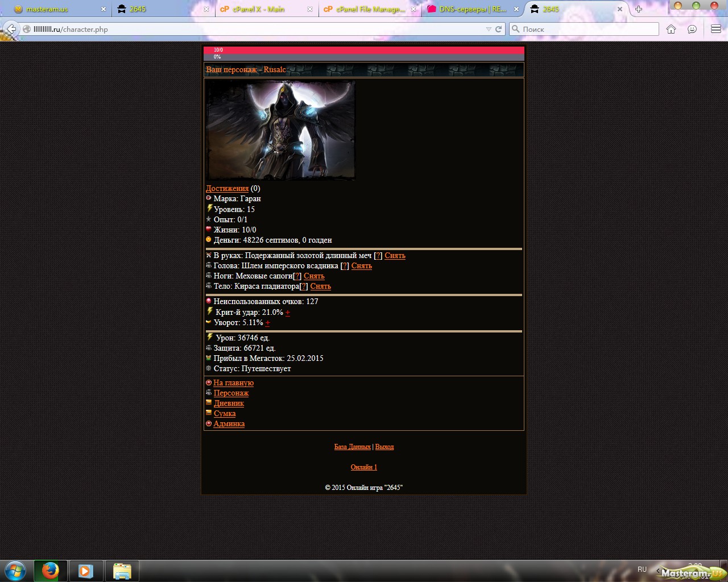Open [?] info for Меховые сапоги
Image resolution: width=728 pixels, height=582 pixels.
pyautogui.click(x=297, y=276)
